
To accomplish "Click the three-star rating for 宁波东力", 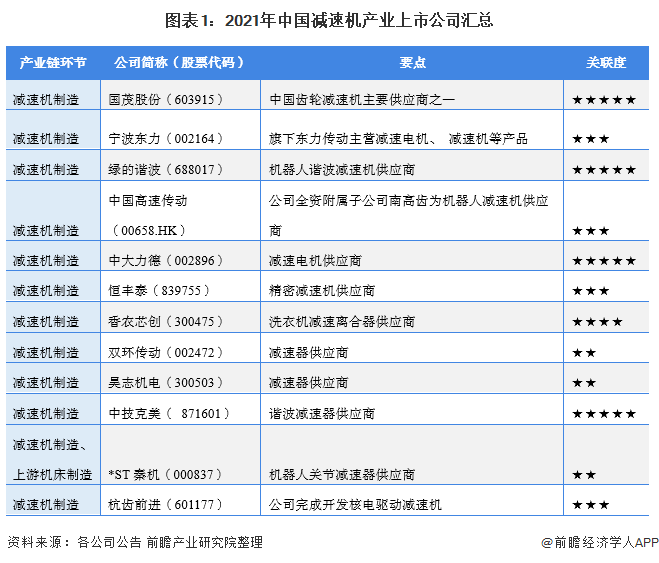I will click(x=590, y=139).
